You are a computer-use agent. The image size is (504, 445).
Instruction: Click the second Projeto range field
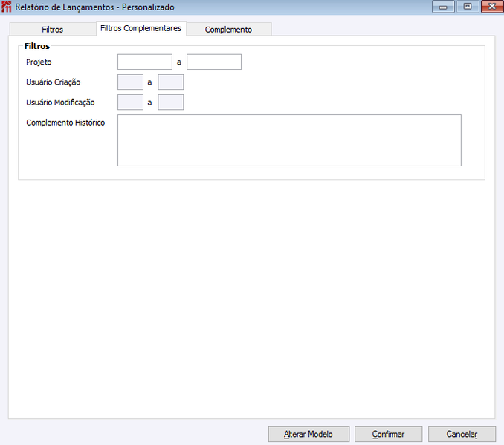point(214,62)
